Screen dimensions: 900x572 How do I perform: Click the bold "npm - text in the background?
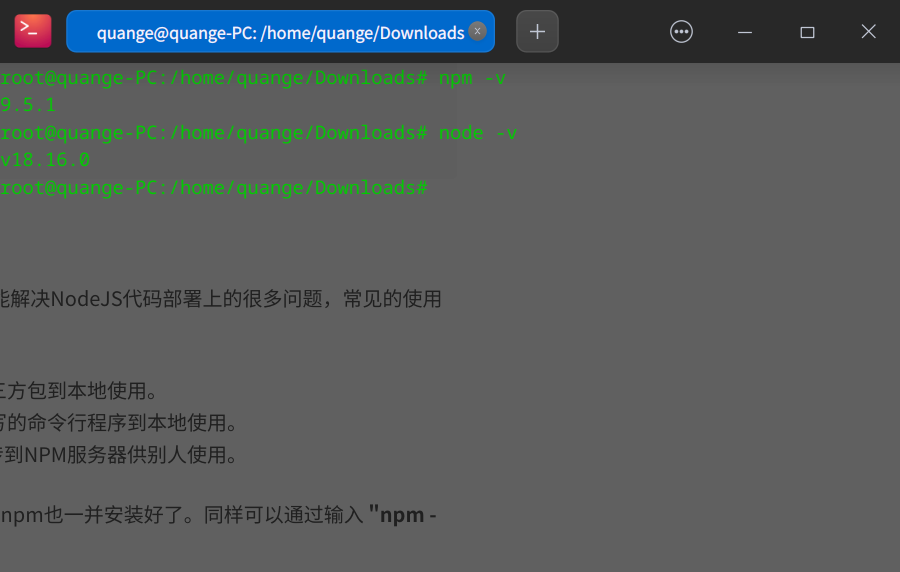tap(402, 515)
